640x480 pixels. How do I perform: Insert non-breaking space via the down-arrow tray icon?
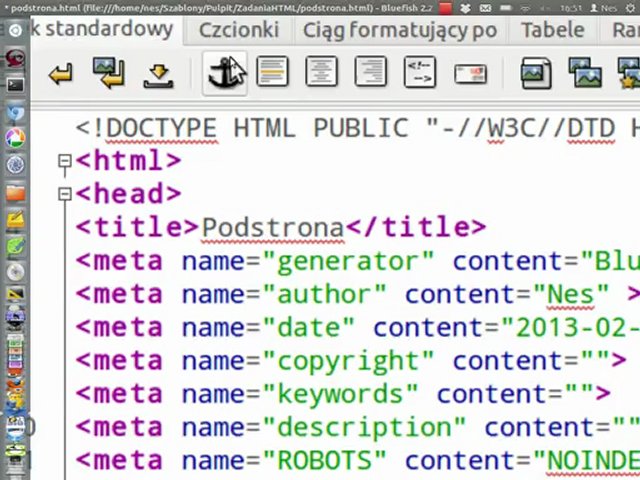tap(159, 76)
